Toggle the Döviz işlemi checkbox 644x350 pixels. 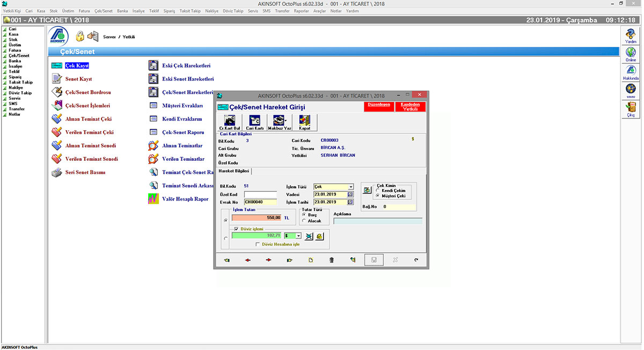[x=237, y=229]
